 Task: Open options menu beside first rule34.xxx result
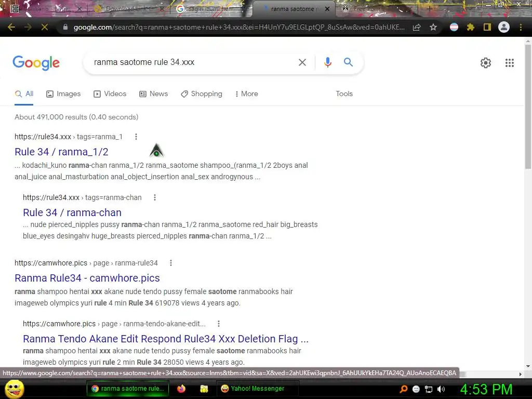[136, 137]
